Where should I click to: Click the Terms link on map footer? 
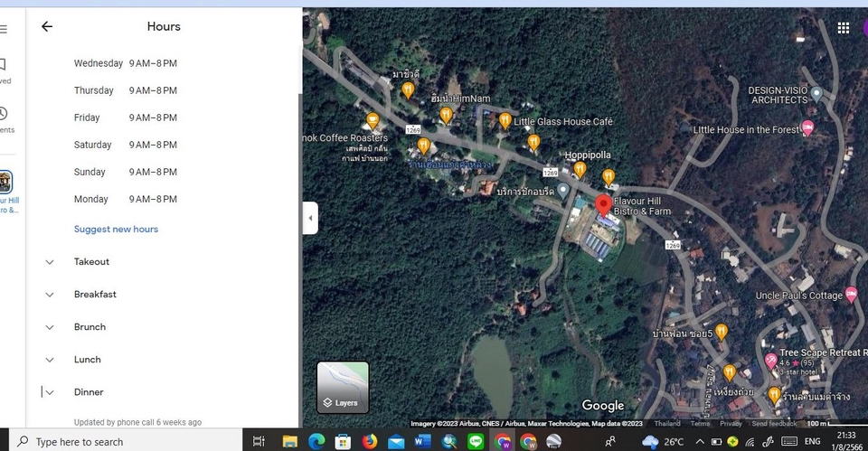click(700, 423)
